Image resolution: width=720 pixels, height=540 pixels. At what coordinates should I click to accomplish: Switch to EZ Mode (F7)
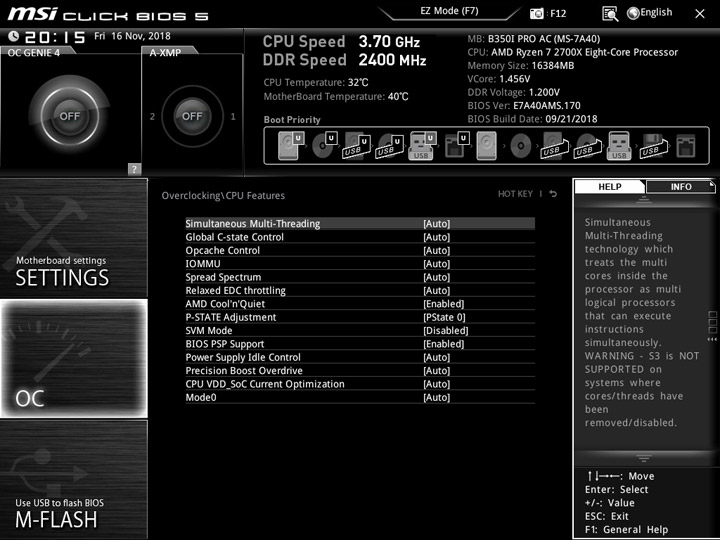449,11
